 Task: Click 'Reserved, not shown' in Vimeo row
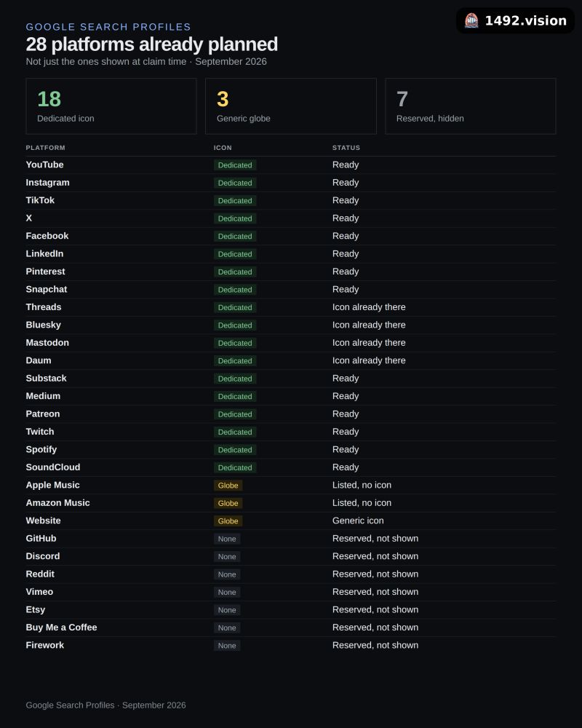[375, 592]
